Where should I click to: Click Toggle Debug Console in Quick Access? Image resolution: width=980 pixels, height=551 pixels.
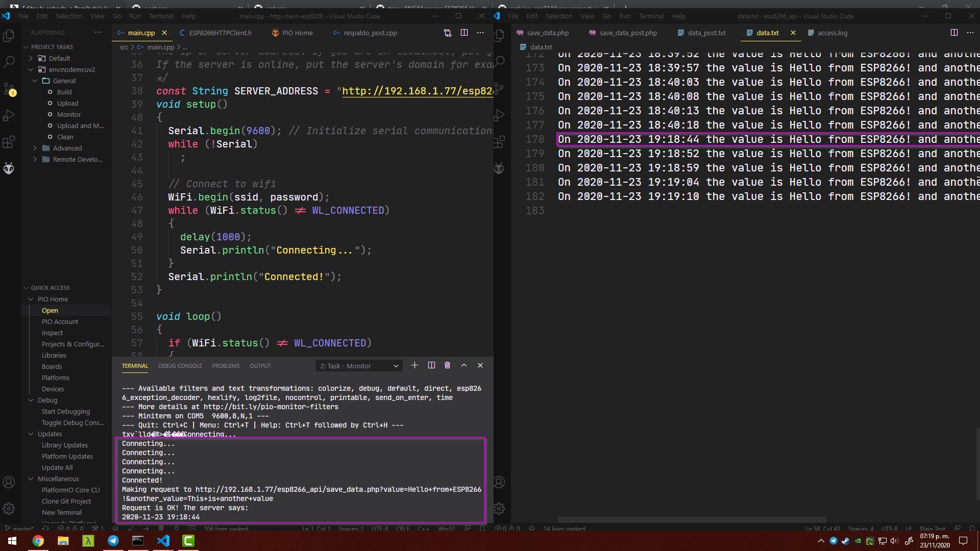coord(72,422)
